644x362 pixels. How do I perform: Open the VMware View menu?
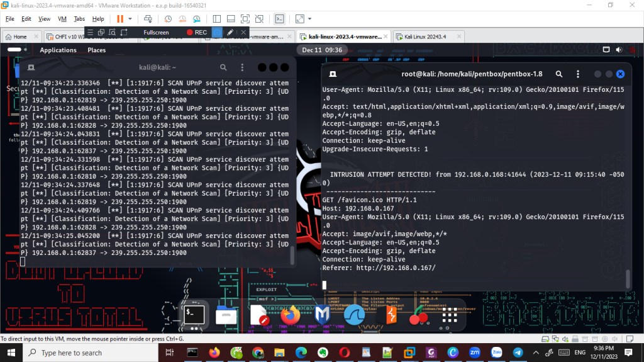click(45, 19)
